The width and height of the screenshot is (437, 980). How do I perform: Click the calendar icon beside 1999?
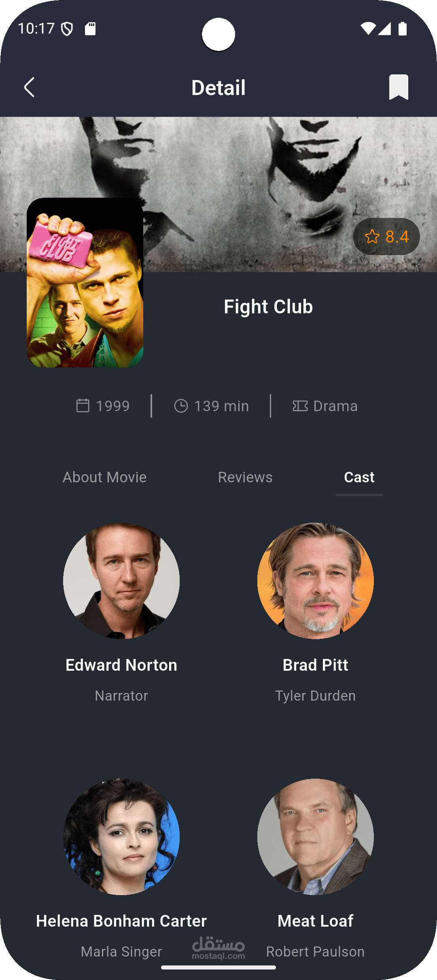[83, 406]
